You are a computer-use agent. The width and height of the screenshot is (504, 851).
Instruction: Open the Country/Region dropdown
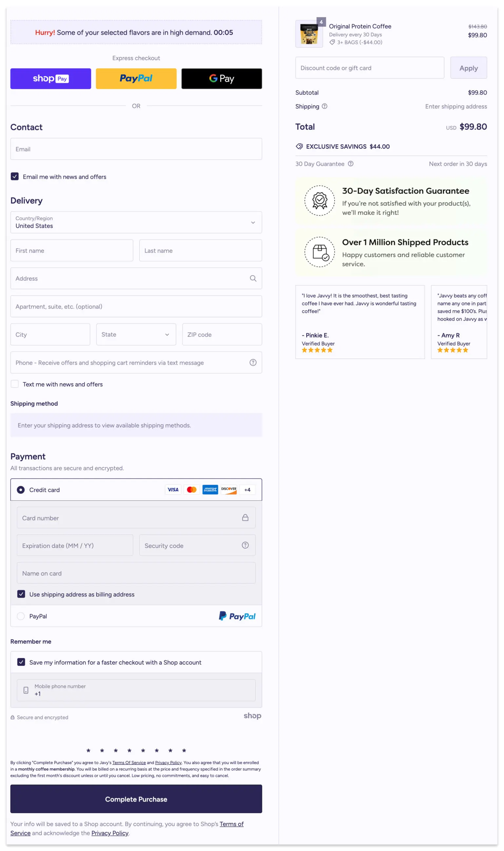(136, 222)
